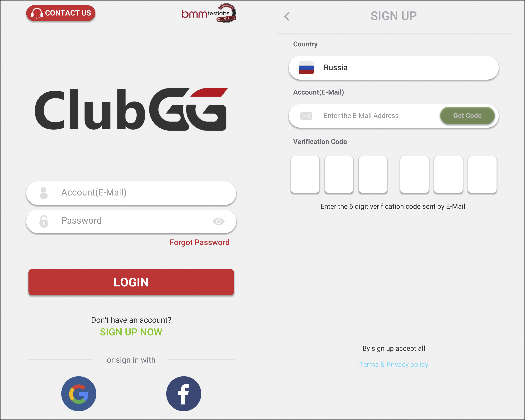
Task: Click the user silhouette icon in Account field
Action: click(x=44, y=193)
